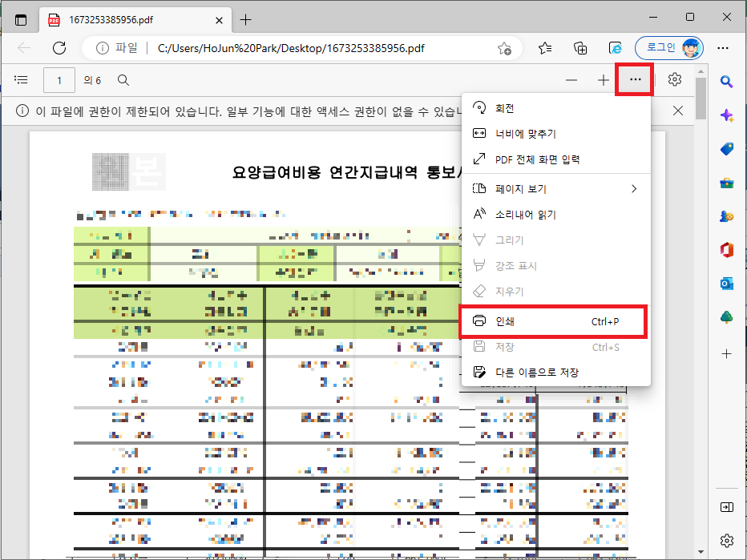Reload the page with refresh icon
This screenshot has height=560, width=747.
click(59, 48)
